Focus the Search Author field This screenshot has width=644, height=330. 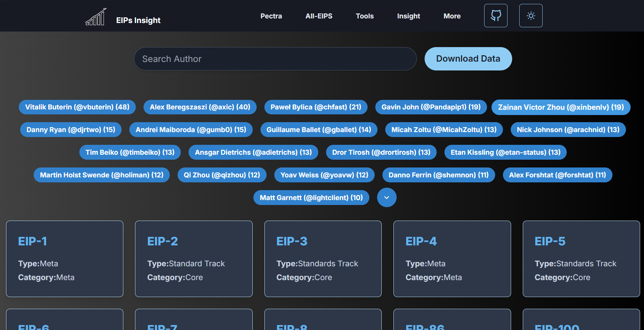(x=275, y=59)
